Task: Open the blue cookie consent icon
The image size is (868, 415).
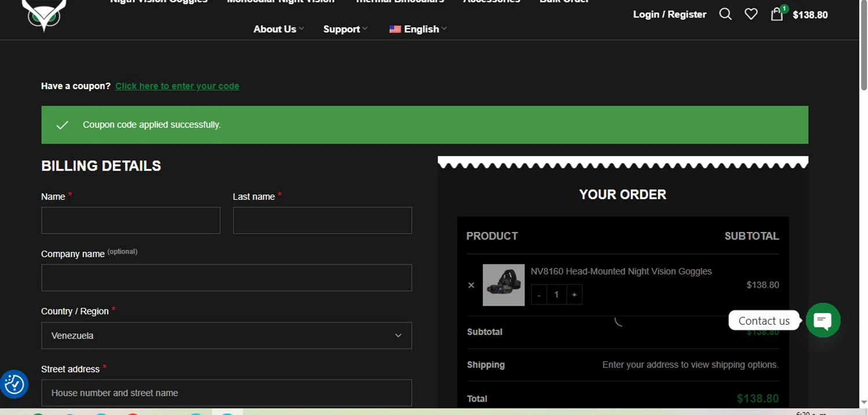Action: pyautogui.click(x=14, y=384)
